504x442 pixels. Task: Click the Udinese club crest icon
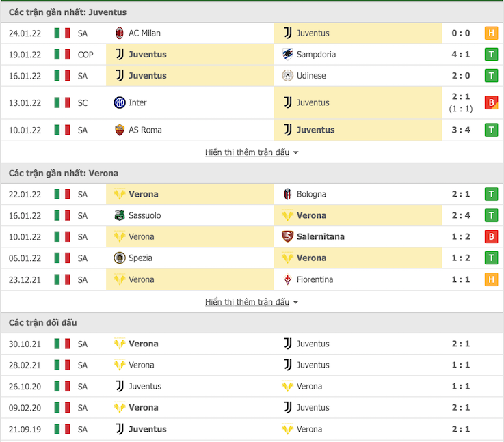pyautogui.click(x=287, y=76)
